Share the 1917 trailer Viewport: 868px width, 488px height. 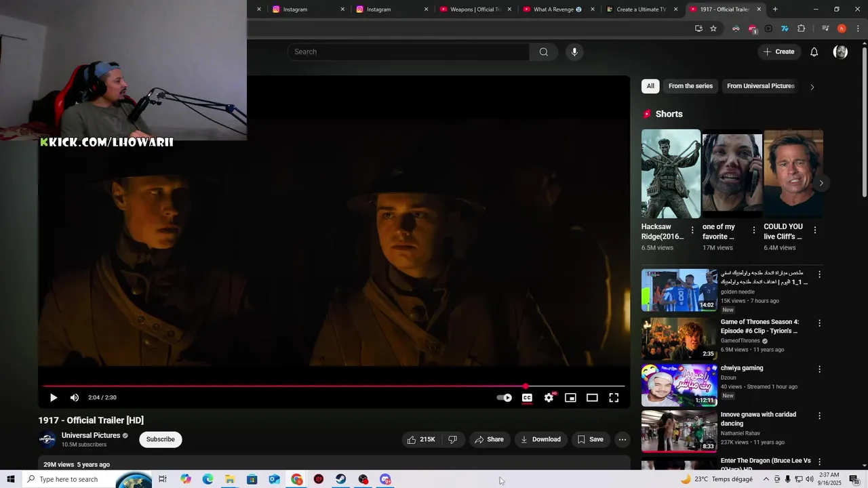[x=489, y=440]
